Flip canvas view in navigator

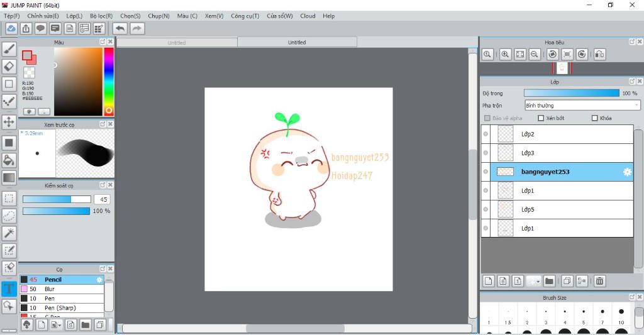pos(599,54)
